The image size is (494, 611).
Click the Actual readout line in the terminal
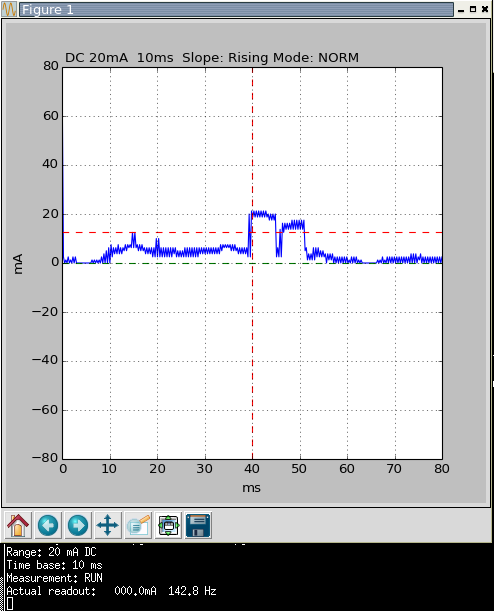[111, 591]
